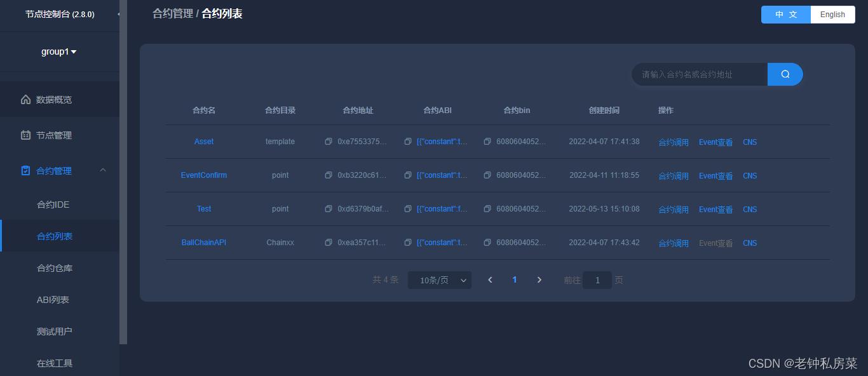Copy the Test contract ABI
Viewport: 868px width, 376px height.
(408, 209)
